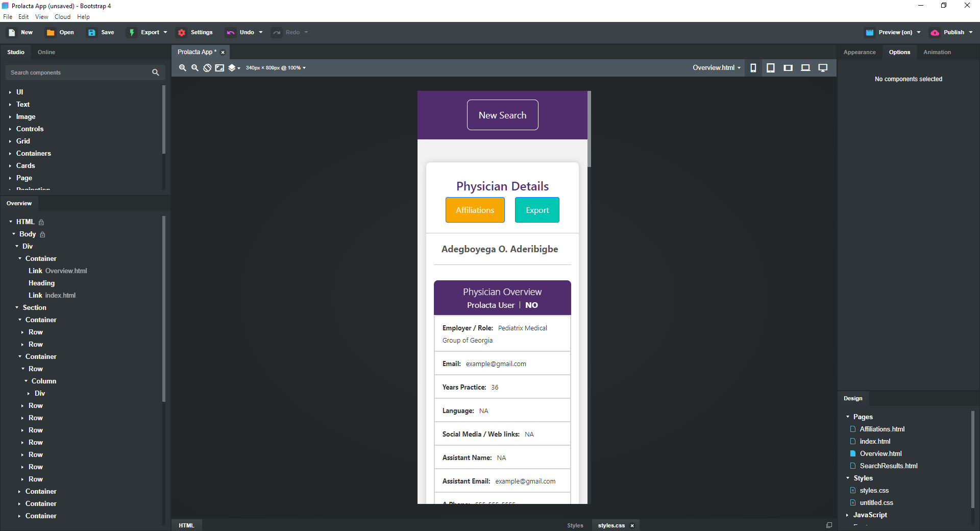Screen dimensions: 980x531
Task: Switch to laptop device view
Action: pos(805,68)
